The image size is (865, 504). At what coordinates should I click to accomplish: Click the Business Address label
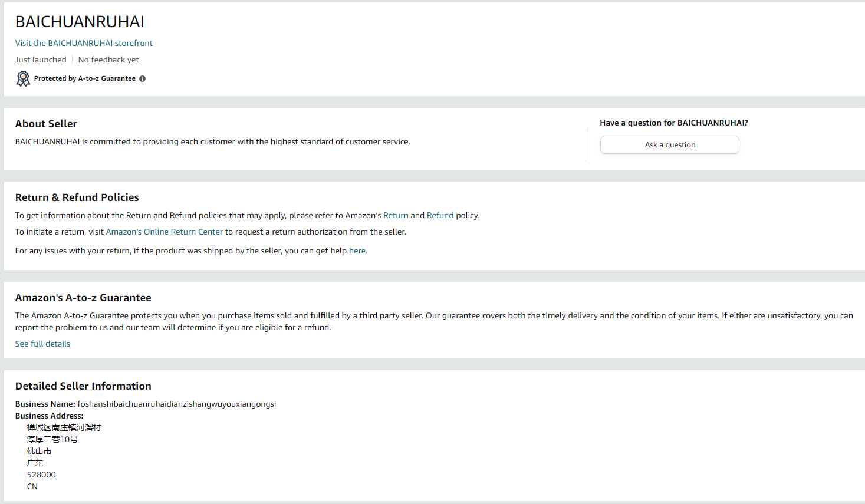coord(50,416)
